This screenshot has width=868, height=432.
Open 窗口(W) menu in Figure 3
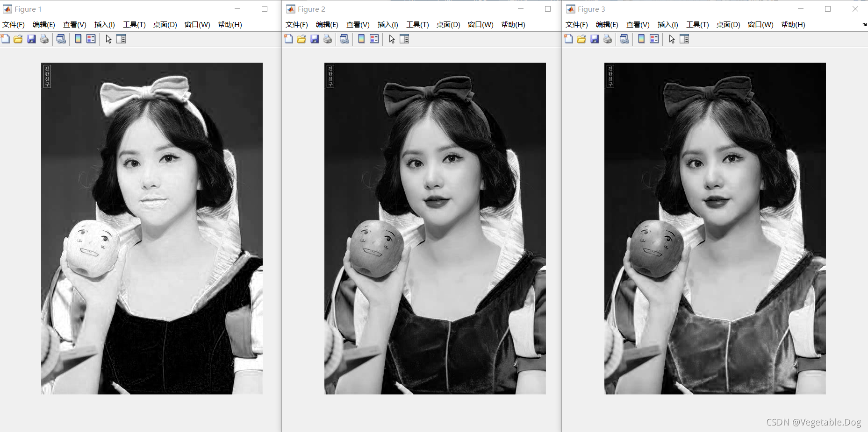click(x=760, y=24)
